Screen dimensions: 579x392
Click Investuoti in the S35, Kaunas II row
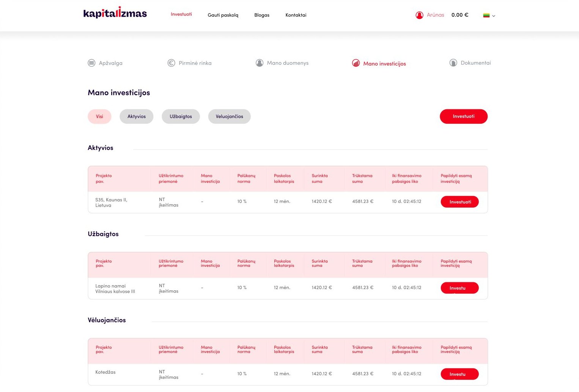[x=460, y=202]
